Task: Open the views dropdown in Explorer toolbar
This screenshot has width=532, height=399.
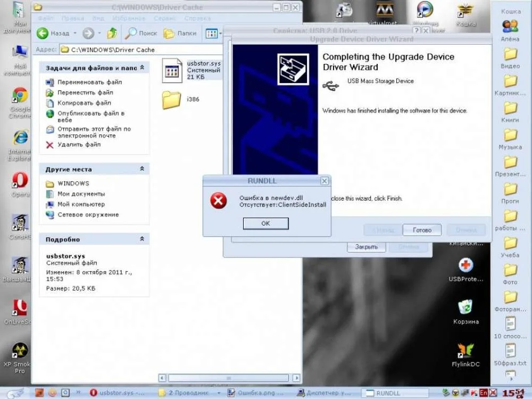Action: point(213,34)
